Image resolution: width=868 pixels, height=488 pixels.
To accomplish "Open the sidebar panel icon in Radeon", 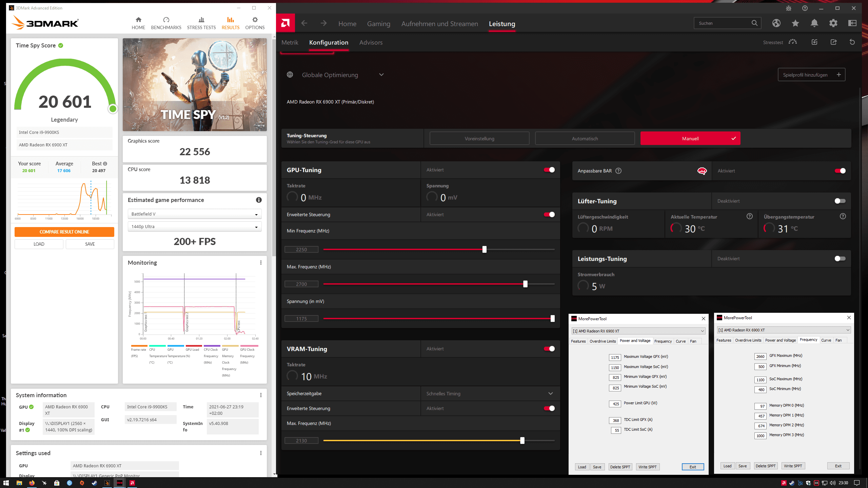I will (852, 23).
